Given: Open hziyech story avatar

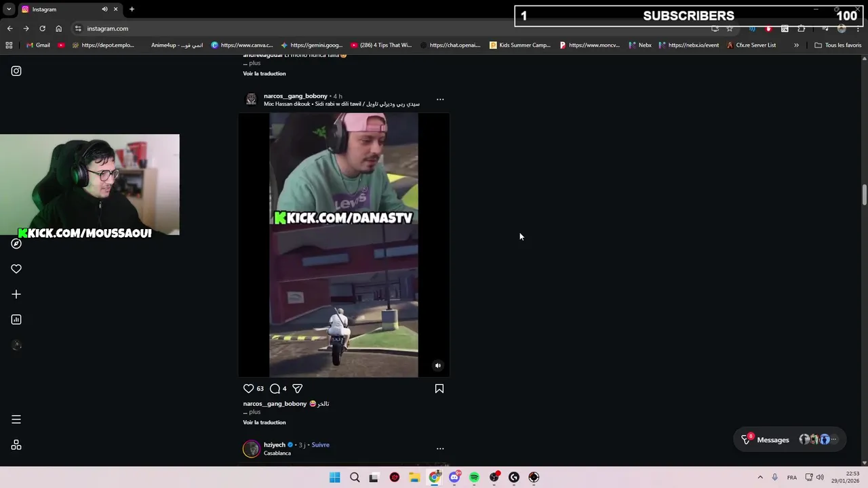Looking at the screenshot, I should tap(252, 449).
